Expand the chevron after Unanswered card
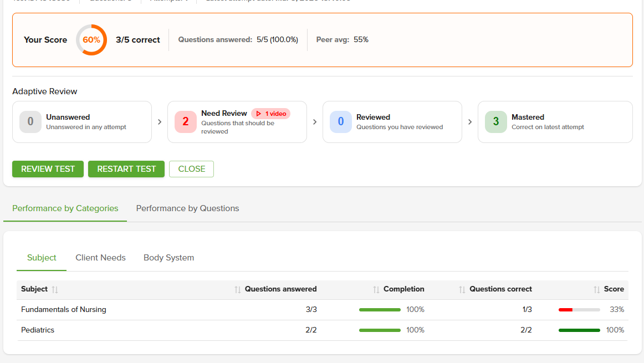 pos(160,122)
